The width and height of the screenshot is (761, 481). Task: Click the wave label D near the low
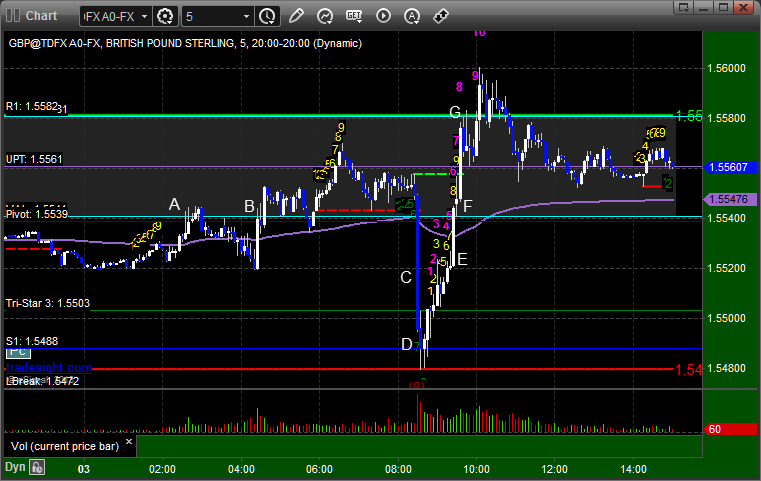[407, 345]
